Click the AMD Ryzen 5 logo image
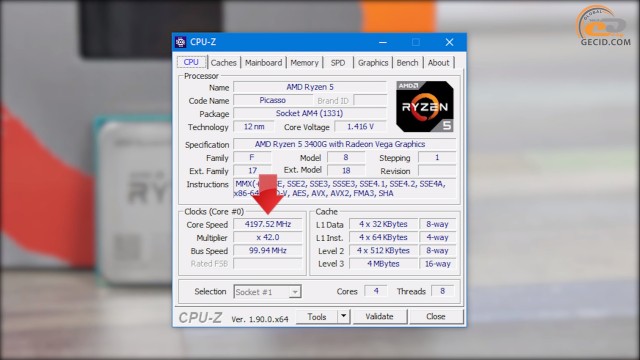 click(x=424, y=107)
